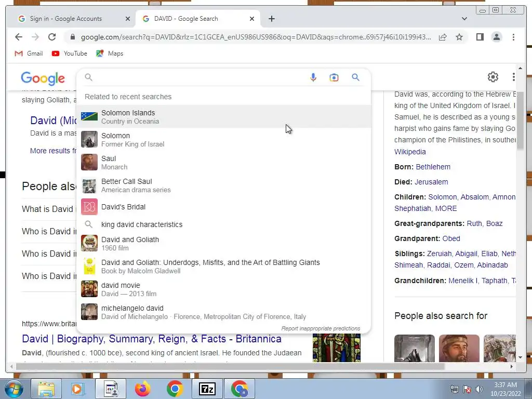Share this page icon in address bar

coord(443,37)
